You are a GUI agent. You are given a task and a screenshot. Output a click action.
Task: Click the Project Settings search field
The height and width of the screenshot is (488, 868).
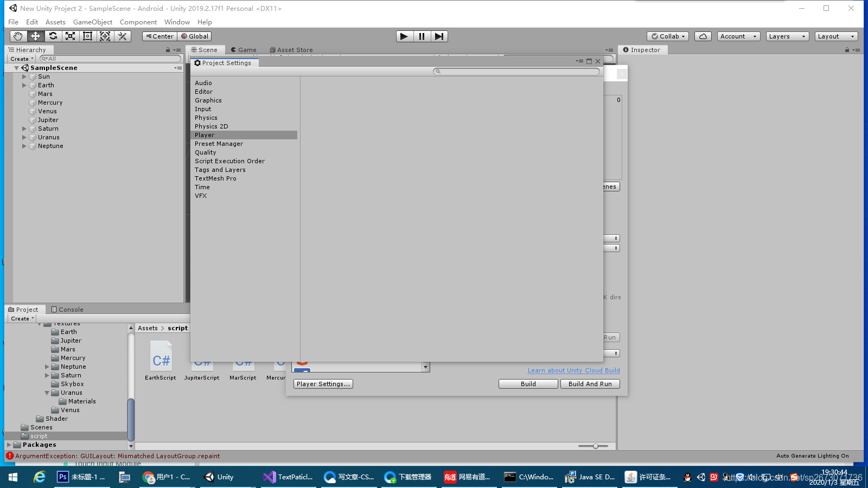(x=515, y=71)
